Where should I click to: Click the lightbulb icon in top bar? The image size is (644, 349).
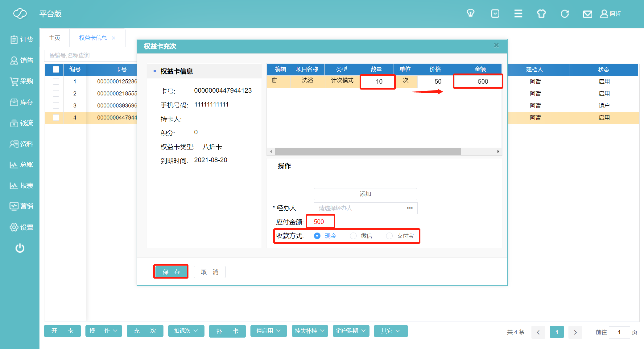point(470,14)
